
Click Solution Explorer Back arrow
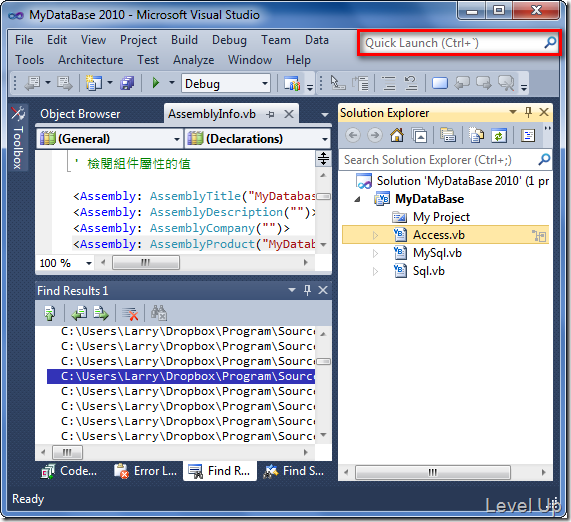tap(353, 136)
